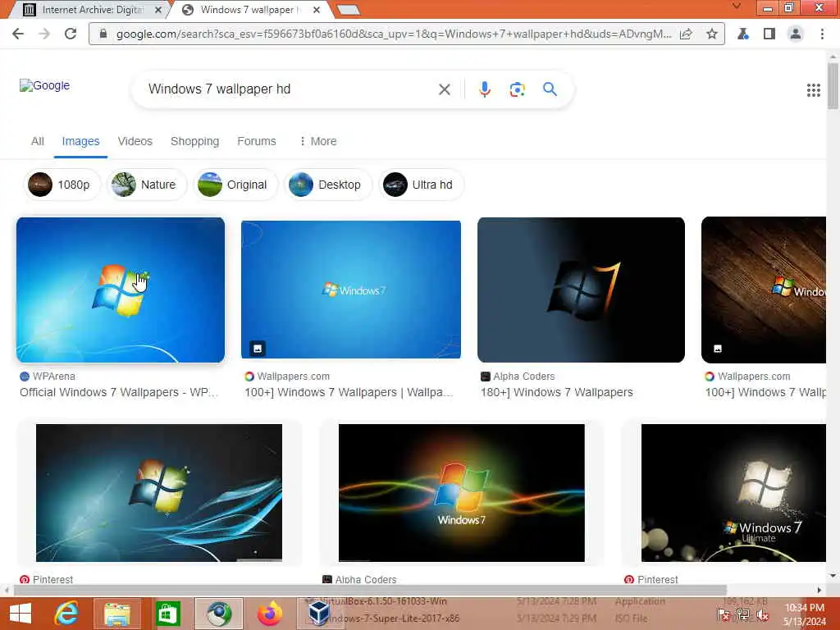The image size is (840, 630).
Task: Open the muted volume tray icon
Action: click(762, 615)
